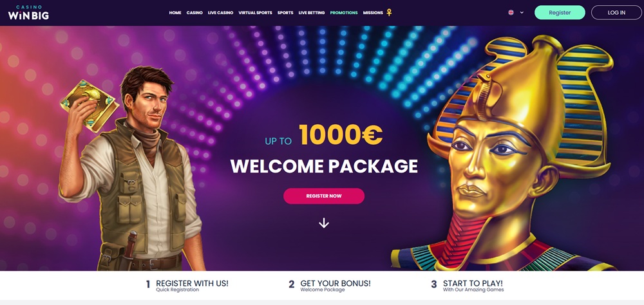Screen dimensions: 644x305
Task: Go to the Casino section
Action: click(194, 13)
